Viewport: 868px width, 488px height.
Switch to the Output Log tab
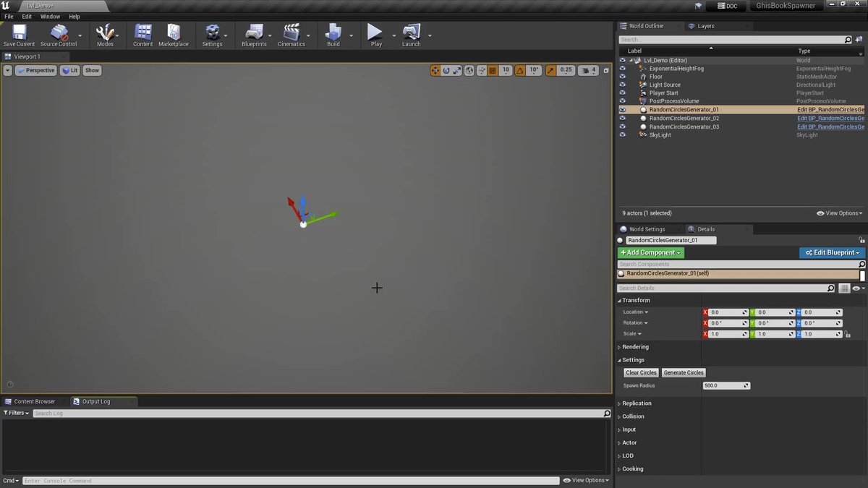point(95,401)
